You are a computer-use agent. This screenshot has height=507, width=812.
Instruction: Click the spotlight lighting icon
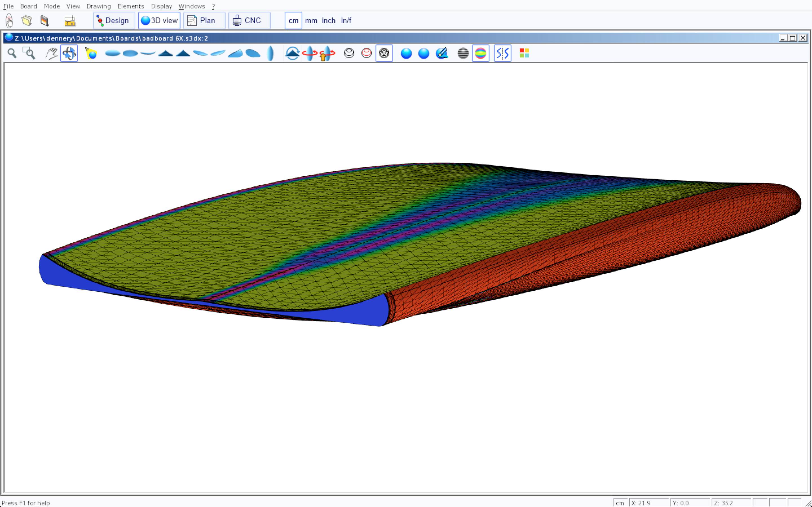91,53
